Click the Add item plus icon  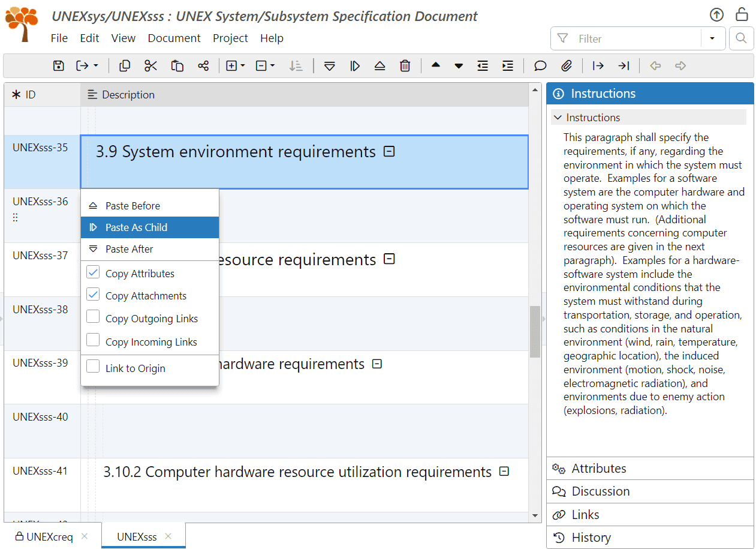coord(231,66)
